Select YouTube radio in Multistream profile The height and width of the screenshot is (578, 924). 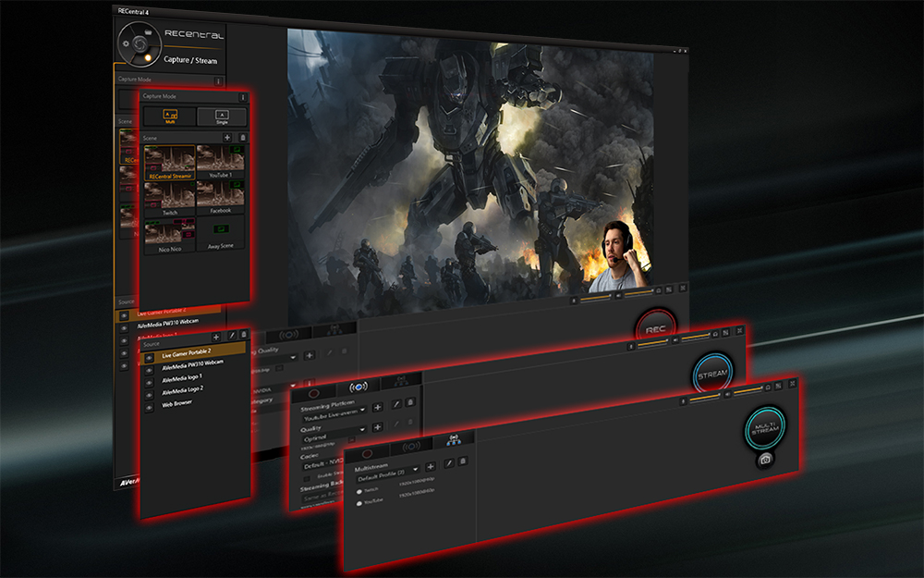point(359,504)
